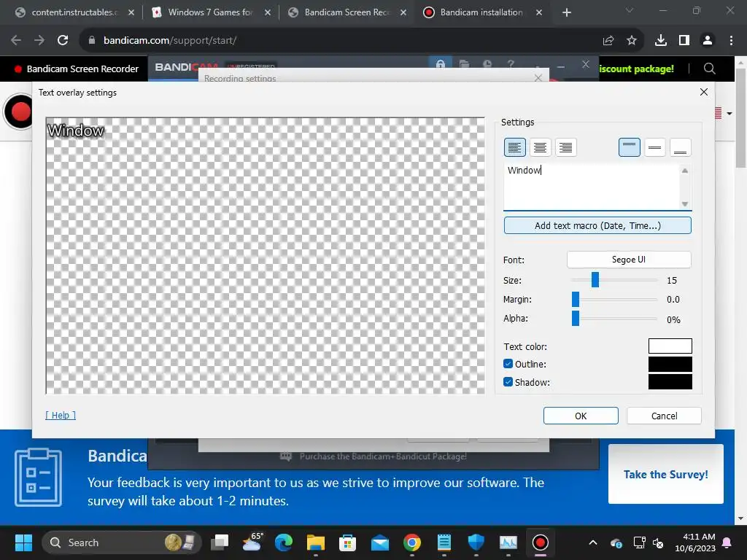Click Take the Survey! button
The width and height of the screenshot is (747, 560).
click(665, 474)
